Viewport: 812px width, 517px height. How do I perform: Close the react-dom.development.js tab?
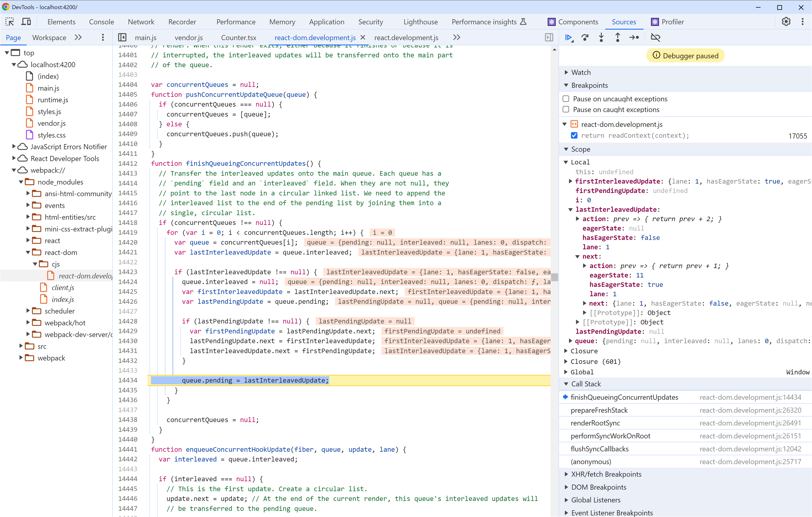[363, 37]
